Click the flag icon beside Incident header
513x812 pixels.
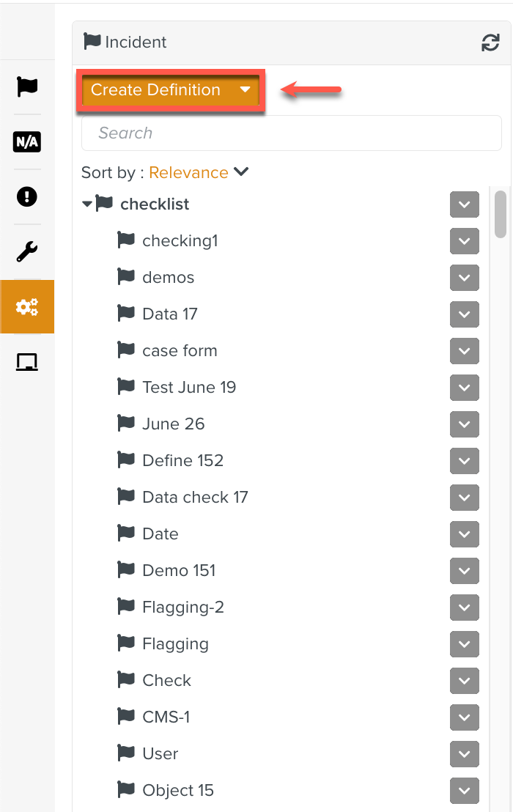click(92, 42)
